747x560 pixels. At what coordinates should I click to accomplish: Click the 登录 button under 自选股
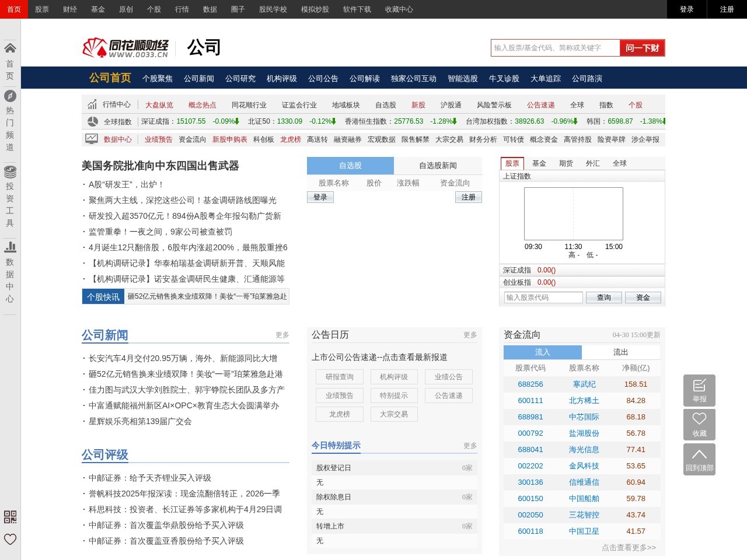point(320,197)
